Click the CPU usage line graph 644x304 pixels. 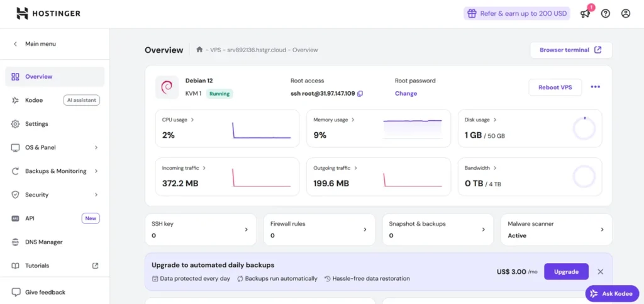(x=262, y=130)
